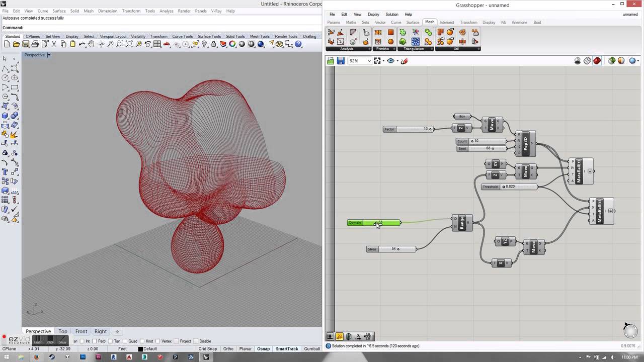Enable the Knot osnap checkbox
Image resolution: width=644 pixels, height=362 pixels.
142,341
